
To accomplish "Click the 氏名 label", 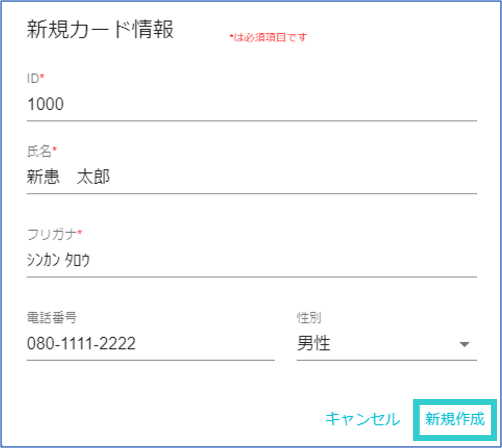I will [39, 152].
